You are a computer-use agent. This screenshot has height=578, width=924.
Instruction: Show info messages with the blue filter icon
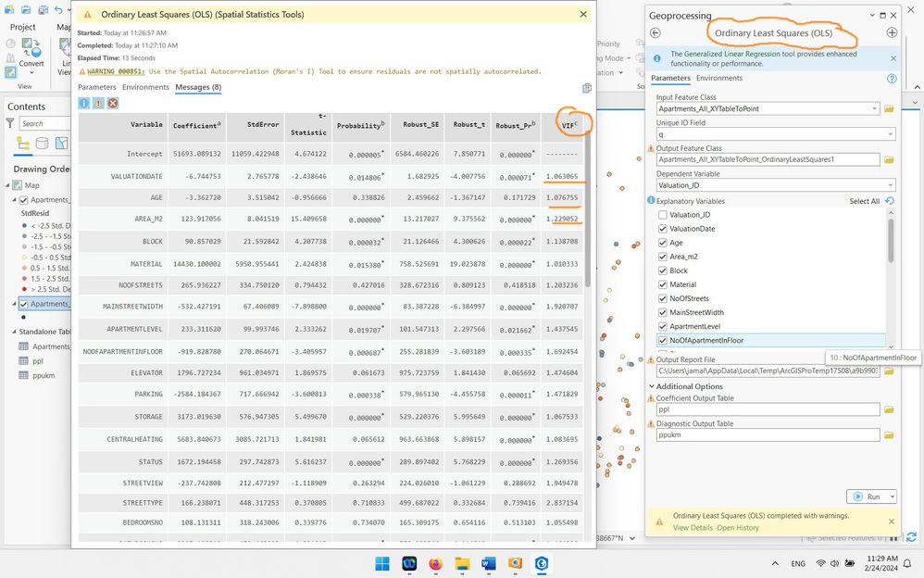point(83,103)
